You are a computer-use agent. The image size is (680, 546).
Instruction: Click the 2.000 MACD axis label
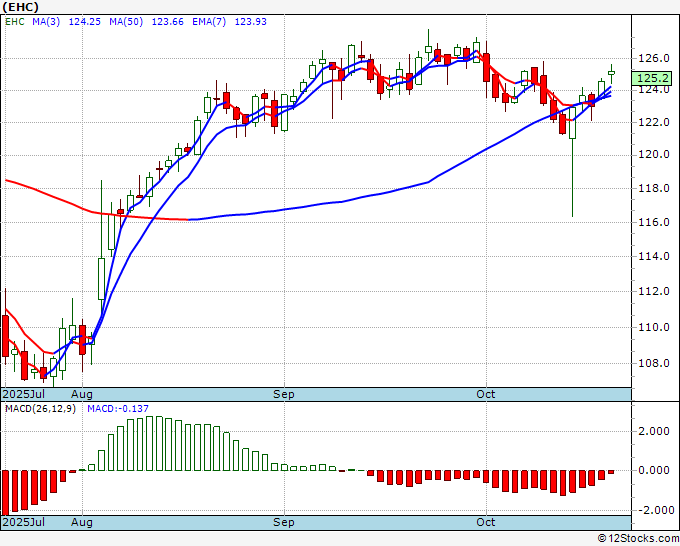coord(654,431)
